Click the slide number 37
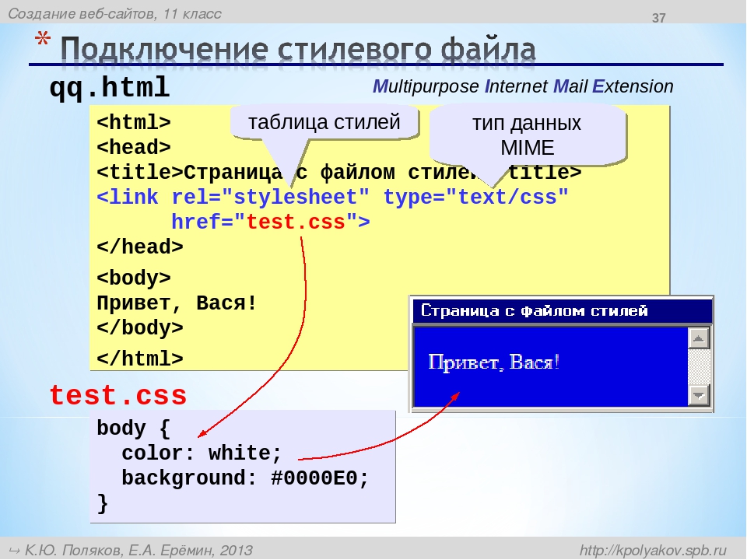Image resolution: width=747 pixels, height=560 pixels. [658, 18]
